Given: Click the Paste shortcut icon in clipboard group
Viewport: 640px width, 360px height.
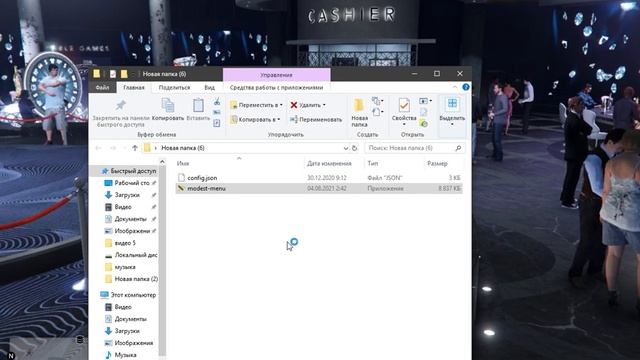Looking at the screenshot, I should pos(217,123).
